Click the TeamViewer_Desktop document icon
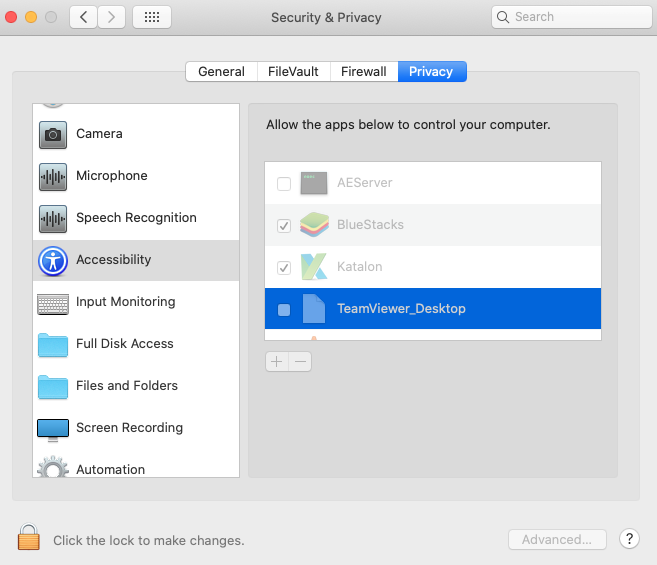 [x=314, y=308]
